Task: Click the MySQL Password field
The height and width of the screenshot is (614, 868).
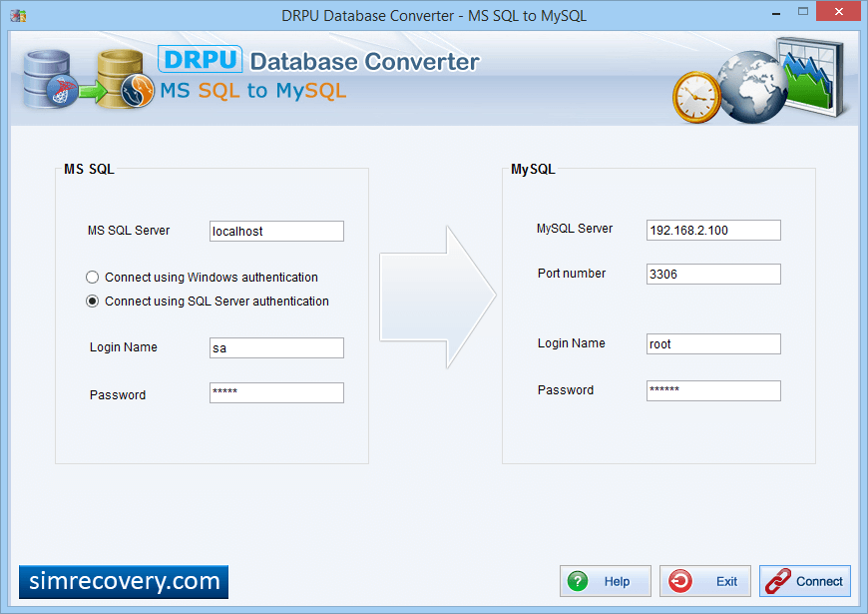Action: click(713, 390)
